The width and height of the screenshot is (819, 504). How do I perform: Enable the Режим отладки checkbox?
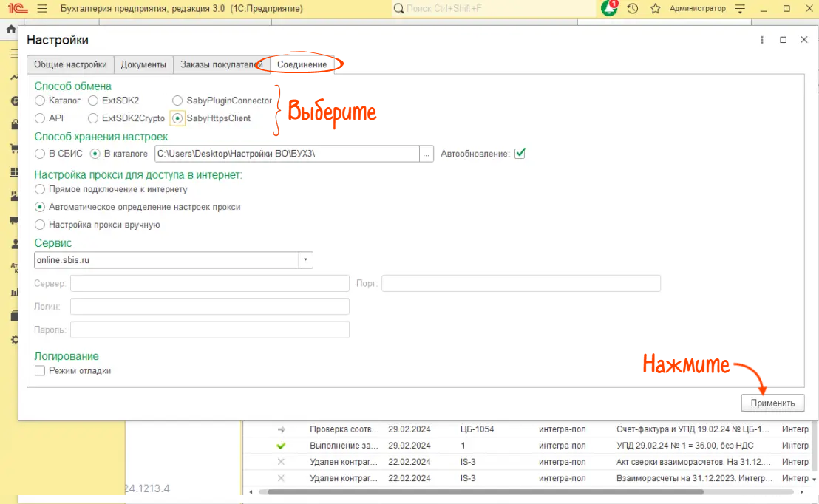pos(40,370)
